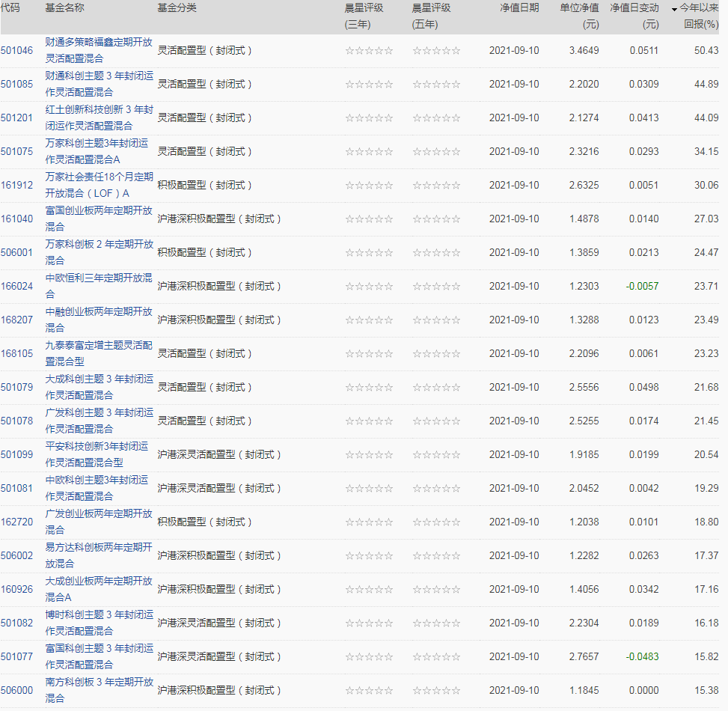Click year-to-date return value 30.06

[x=706, y=185]
